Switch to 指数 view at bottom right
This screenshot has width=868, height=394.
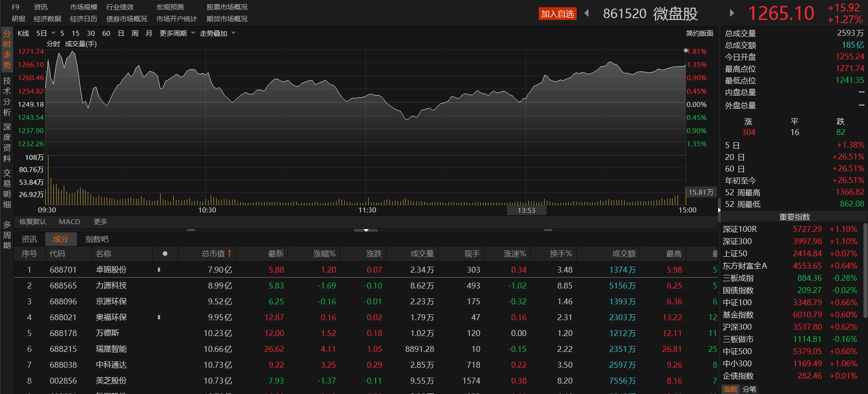pyautogui.click(x=730, y=389)
